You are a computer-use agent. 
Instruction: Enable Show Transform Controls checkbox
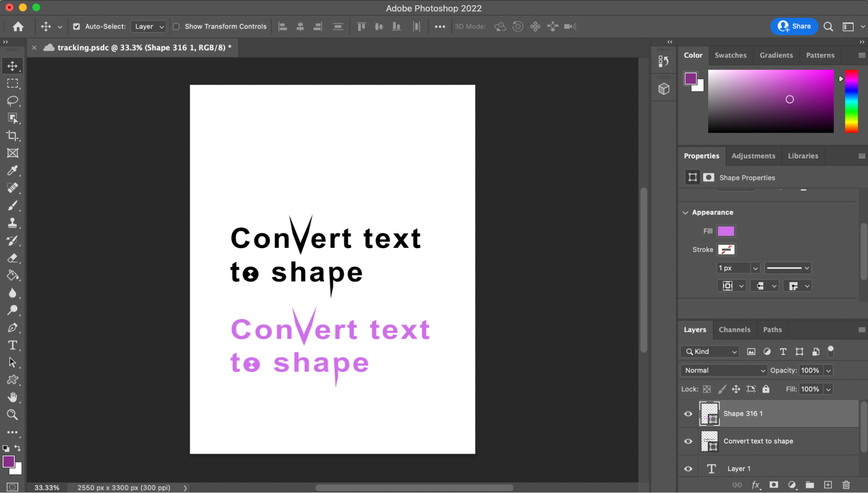tap(176, 26)
